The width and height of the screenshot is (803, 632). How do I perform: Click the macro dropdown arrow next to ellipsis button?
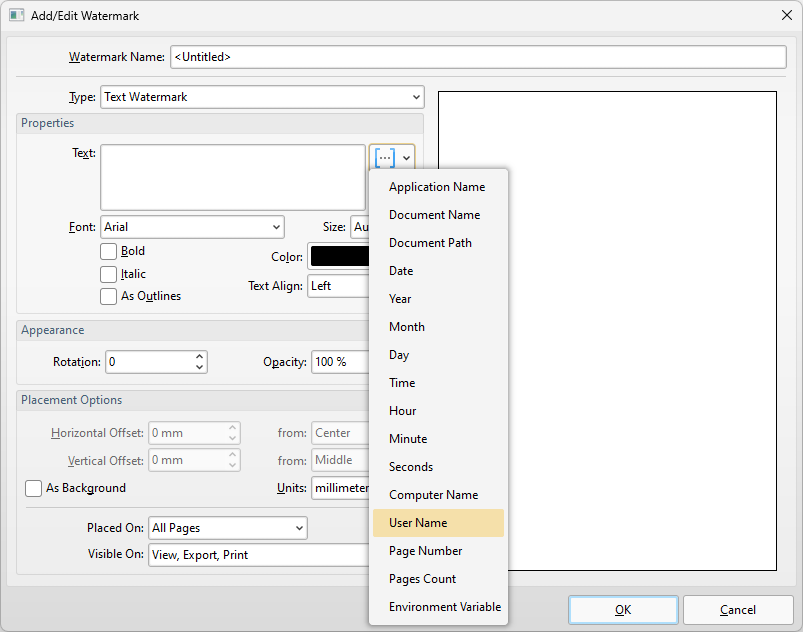[406, 157]
